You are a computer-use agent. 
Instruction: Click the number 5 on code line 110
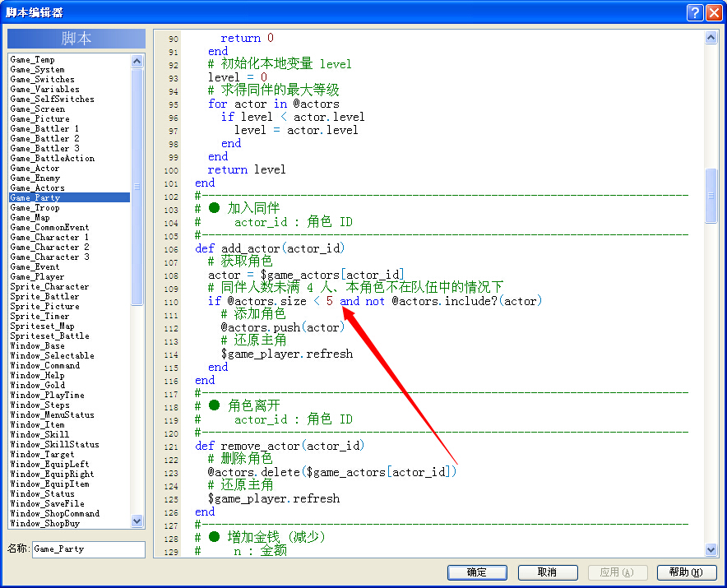coord(329,301)
